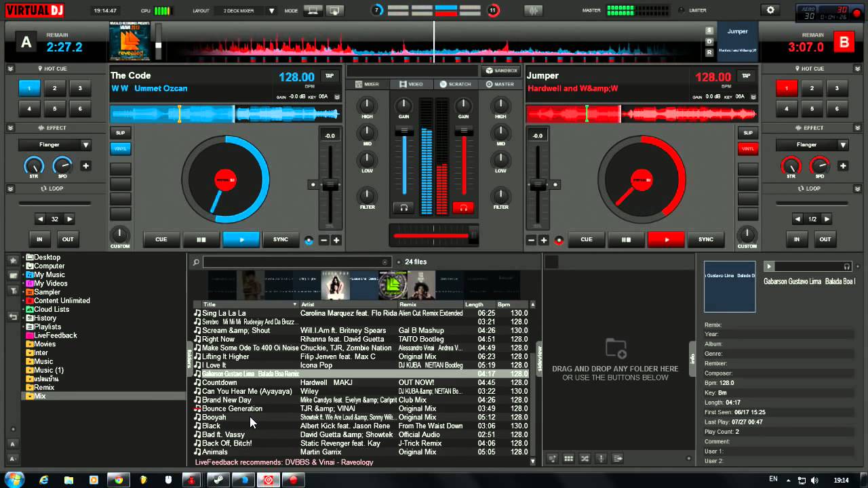Switch to the MASTER tab
Screen dimensions: 868x488
tap(500, 84)
